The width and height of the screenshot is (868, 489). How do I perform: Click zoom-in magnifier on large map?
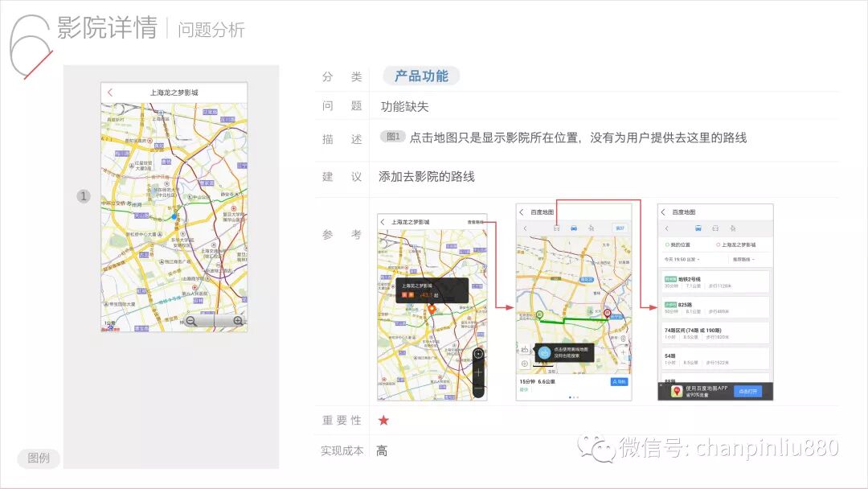pyautogui.click(x=238, y=321)
